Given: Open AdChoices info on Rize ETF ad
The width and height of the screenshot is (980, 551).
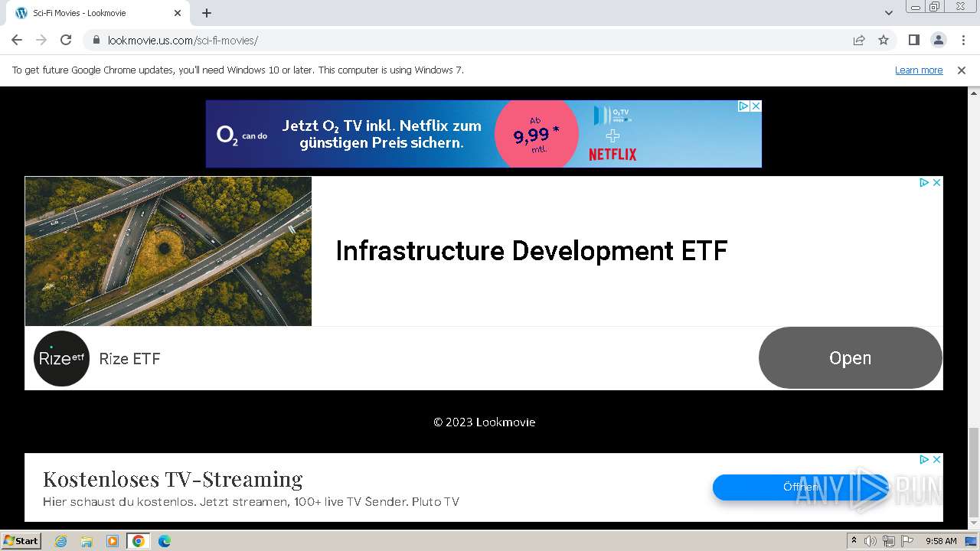Looking at the screenshot, I should tap(924, 182).
